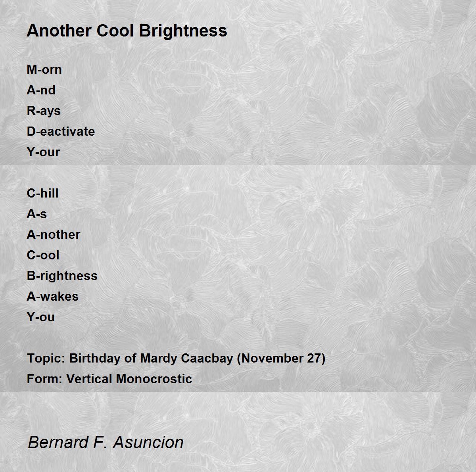Click the title 'Another Cool Brightness'

pos(127,31)
